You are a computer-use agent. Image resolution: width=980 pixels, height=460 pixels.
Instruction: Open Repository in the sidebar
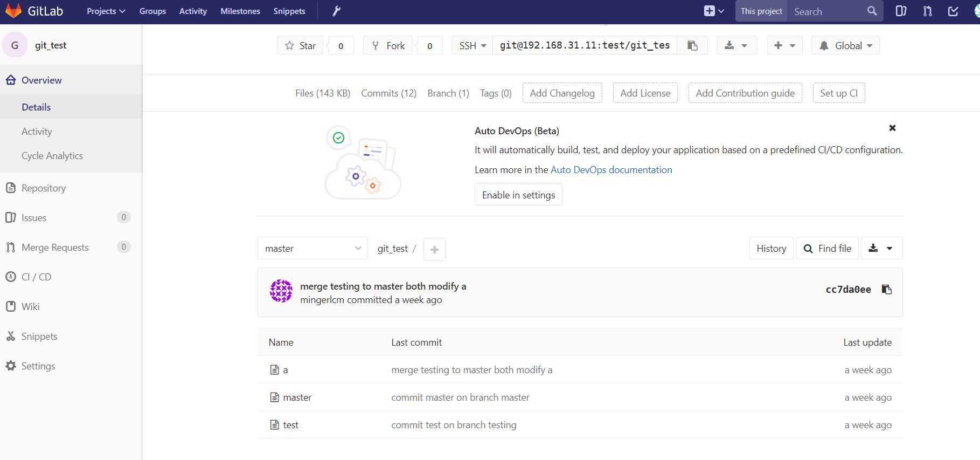(x=71, y=188)
